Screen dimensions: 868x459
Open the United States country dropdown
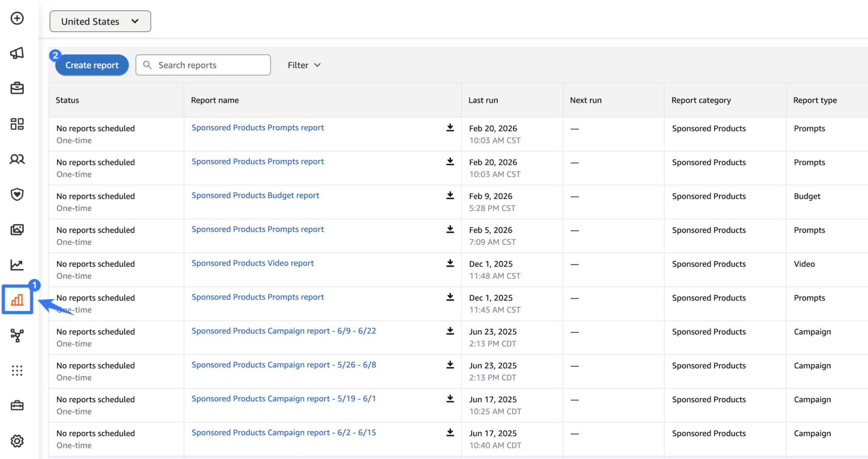tap(100, 21)
